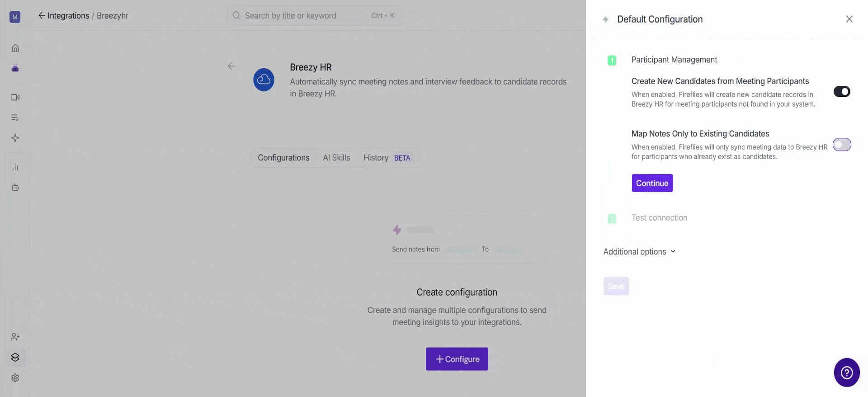Enable Map Notes Only to Existing Candidates
This screenshot has width=868, height=397.
[x=842, y=145]
